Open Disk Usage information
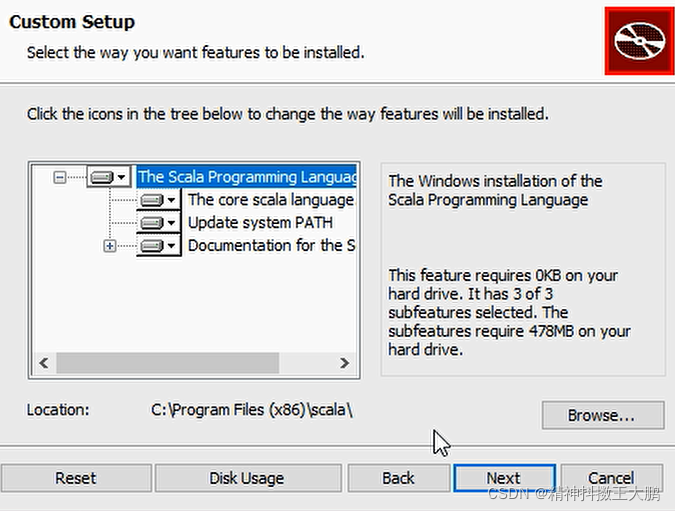The width and height of the screenshot is (675, 511). (x=248, y=478)
